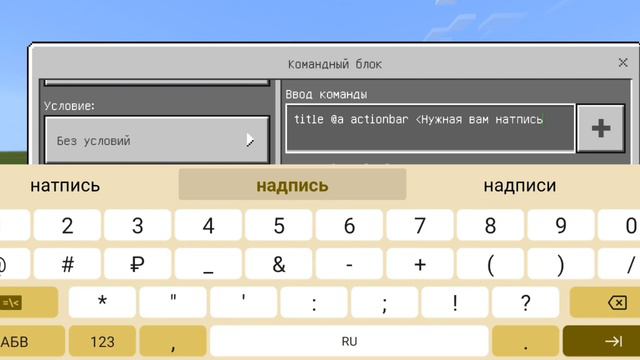Tap the semicolon key
This screenshot has height=360, width=640.
[384, 302]
